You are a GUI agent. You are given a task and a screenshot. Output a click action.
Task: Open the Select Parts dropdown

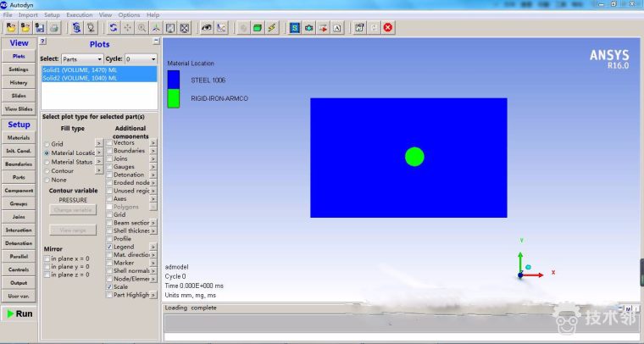(83, 59)
